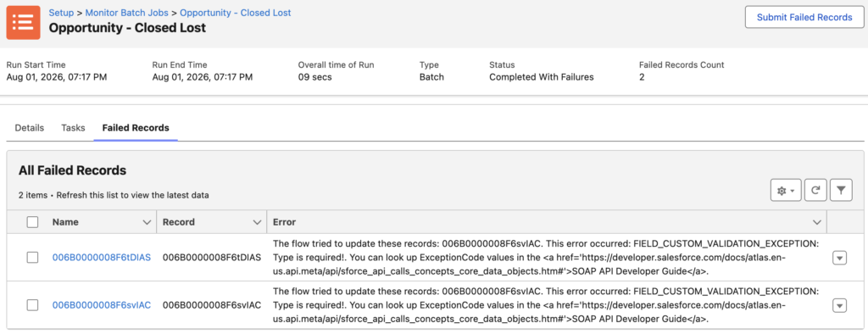
Task: Click the '2 items' refresh hint text
Action: click(114, 195)
